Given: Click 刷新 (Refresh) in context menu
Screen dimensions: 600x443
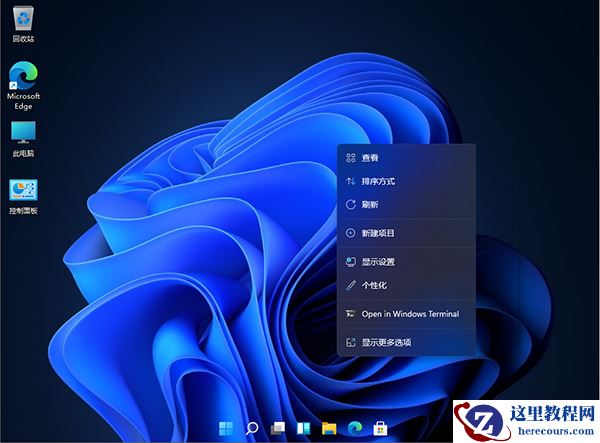Looking at the screenshot, I should point(406,204).
